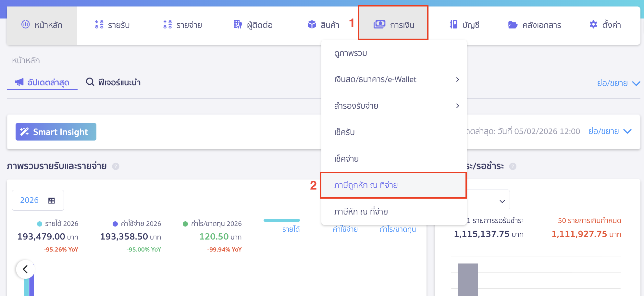644x296 pixels.
Task: Click the Smart Insight button
Action: point(56,132)
